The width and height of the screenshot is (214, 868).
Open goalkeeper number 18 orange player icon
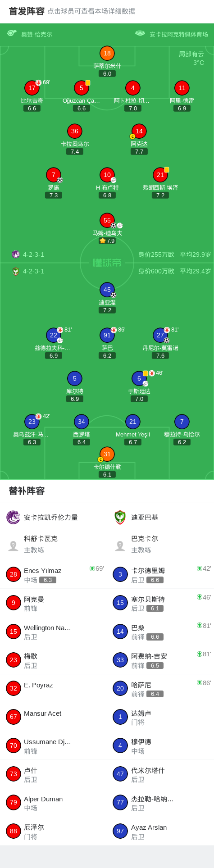tap(107, 53)
